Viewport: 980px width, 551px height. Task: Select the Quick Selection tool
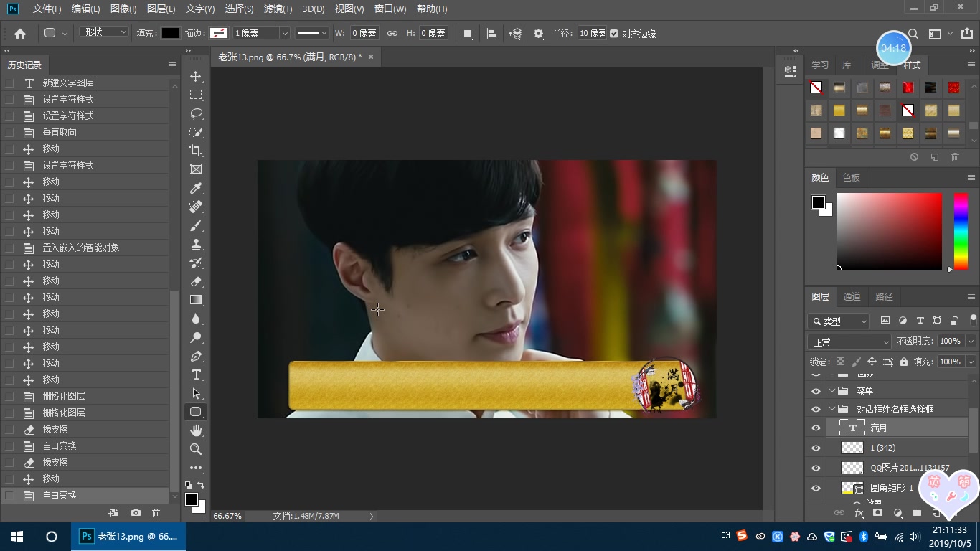click(196, 132)
